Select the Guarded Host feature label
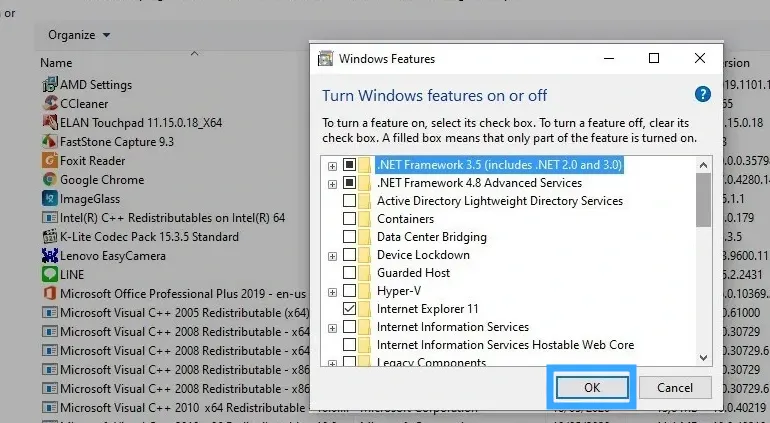Viewport: 770px width, 423px height. coord(413,273)
